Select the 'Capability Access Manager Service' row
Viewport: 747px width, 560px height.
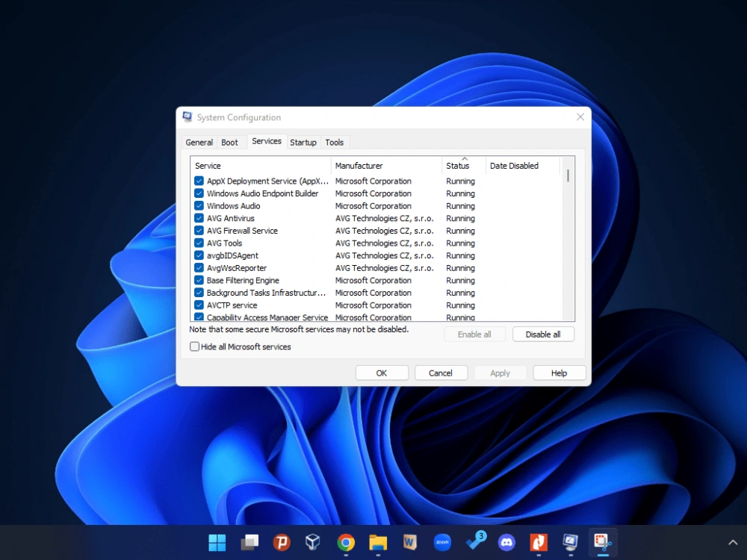(376, 317)
